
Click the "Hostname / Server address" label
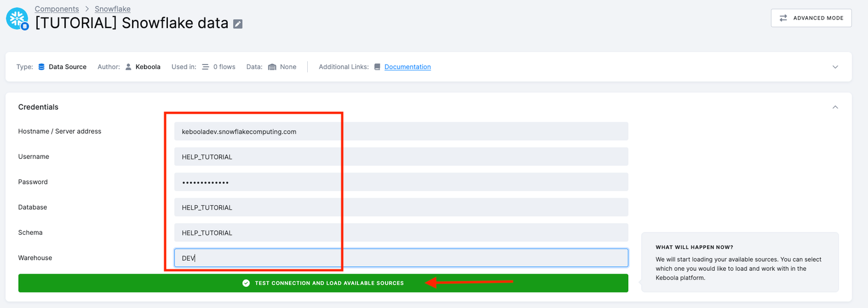59,131
